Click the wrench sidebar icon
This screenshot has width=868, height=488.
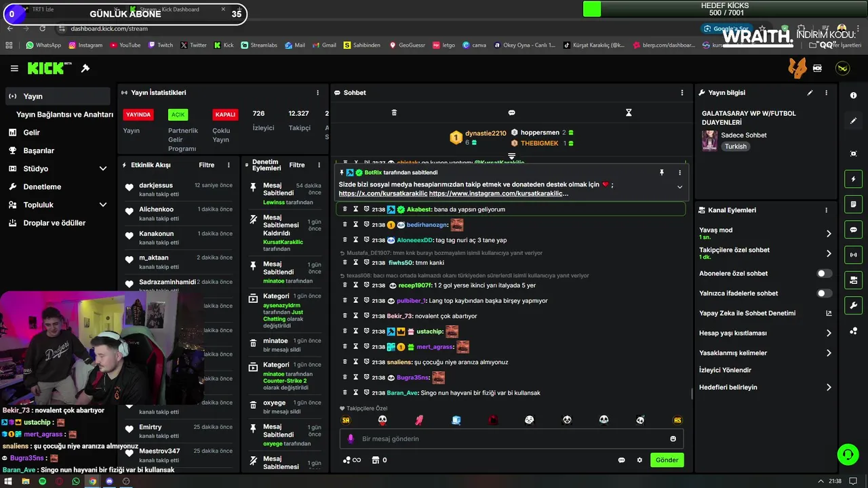click(x=853, y=305)
